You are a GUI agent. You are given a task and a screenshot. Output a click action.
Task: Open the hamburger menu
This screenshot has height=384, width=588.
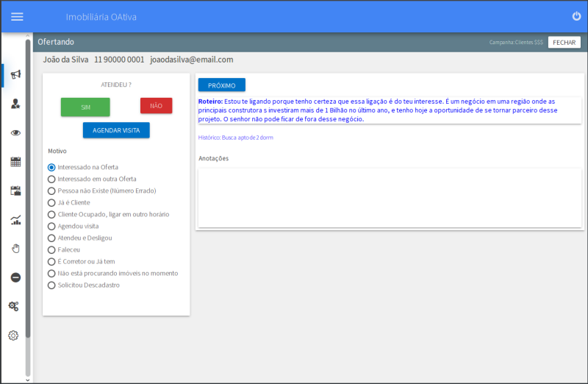tap(17, 17)
